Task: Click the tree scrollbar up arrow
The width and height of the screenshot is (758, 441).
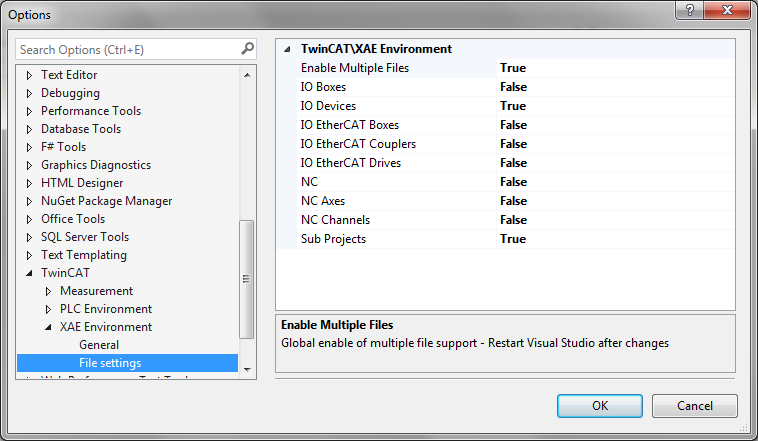Action: 247,75
